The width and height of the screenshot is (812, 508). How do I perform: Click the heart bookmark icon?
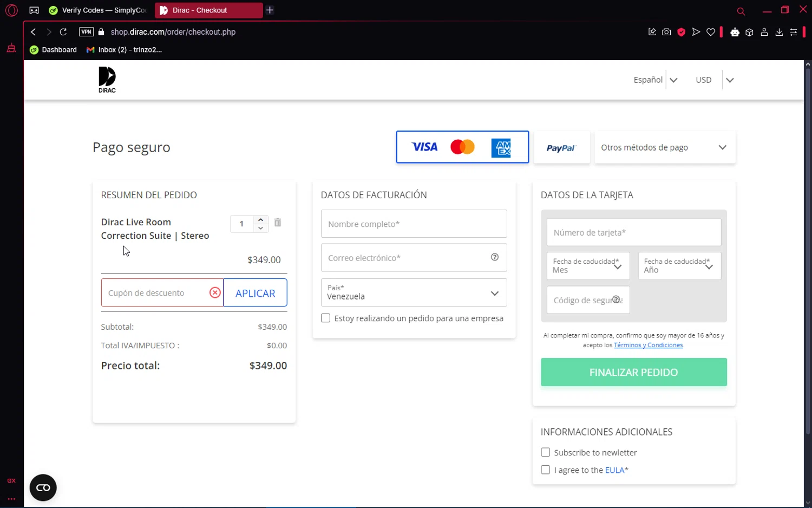tap(711, 32)
